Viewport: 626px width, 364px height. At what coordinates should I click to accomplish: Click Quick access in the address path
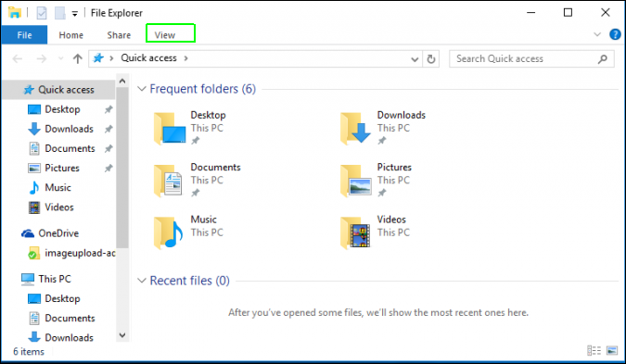148,58
